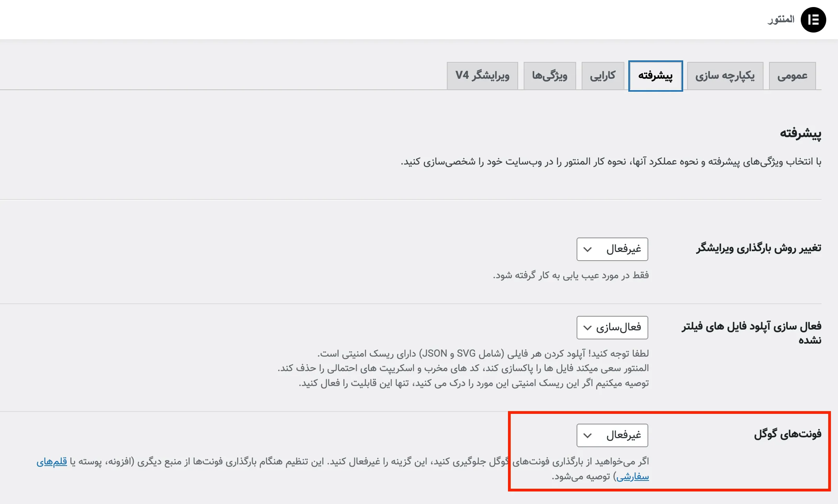
Task: Click the تغییر روش بارگذاری ویرایشگر label
Action: coord(758,248)
